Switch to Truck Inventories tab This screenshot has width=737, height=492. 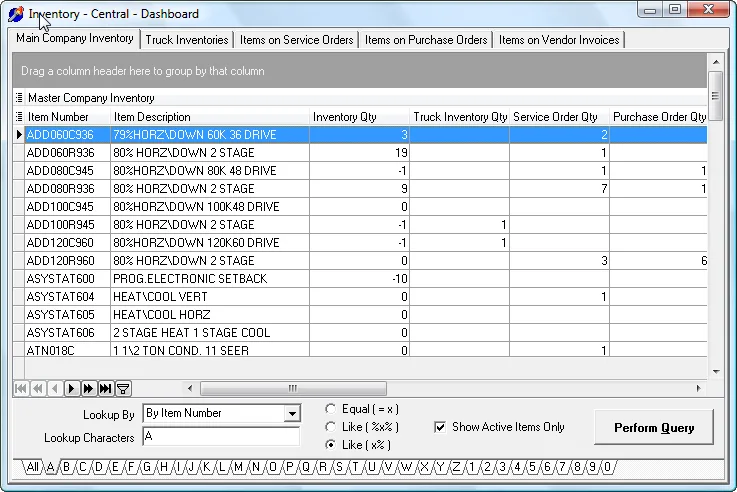tap(187, 40)
